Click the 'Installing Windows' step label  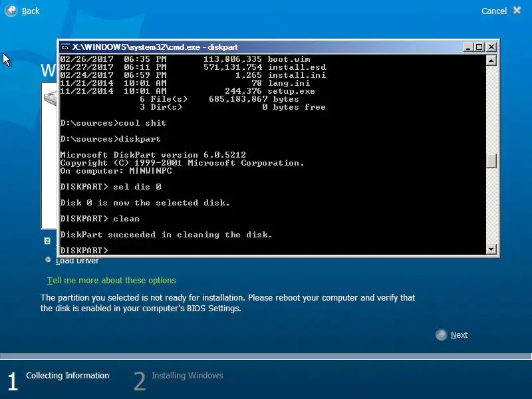188,376
